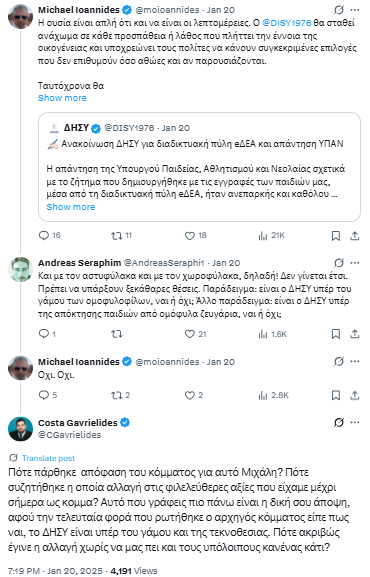The height and width of the screenshot is (577, 370).
Task: Open Grok icon on Costa Gavrielides' post
Action: tap(339, 422)
